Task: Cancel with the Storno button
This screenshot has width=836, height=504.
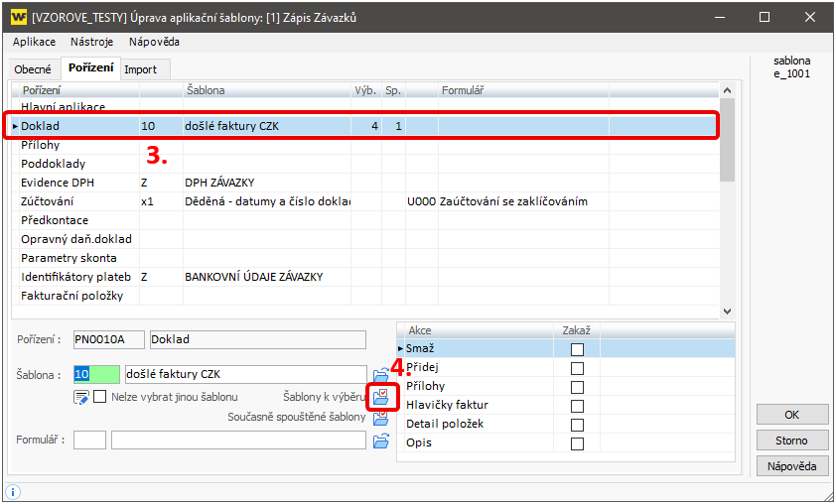Action: [792, 441]
